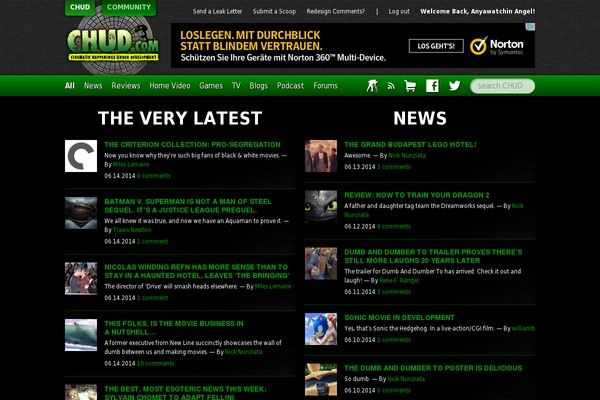Open 3 comments on Lego Hotel article

click(x=394, y=167)
